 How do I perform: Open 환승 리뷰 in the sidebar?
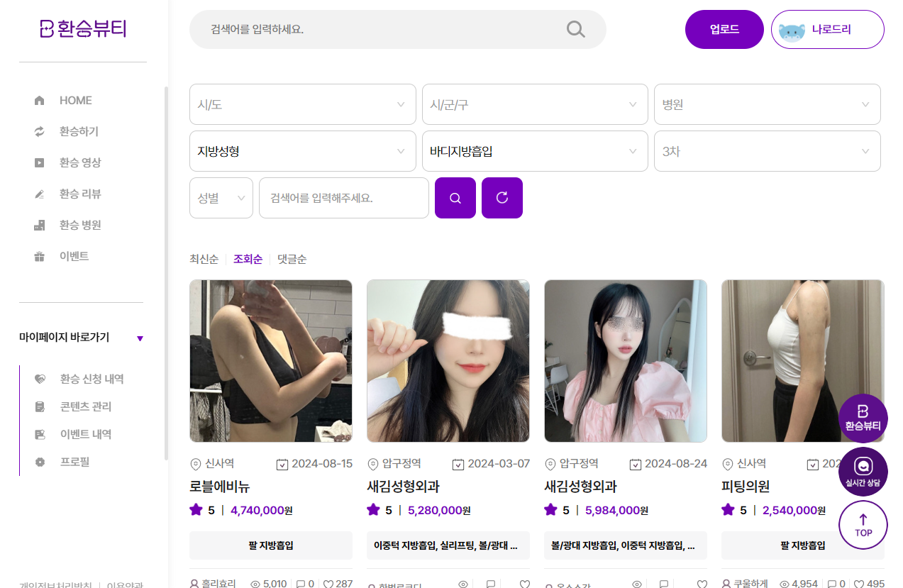[x=80, y=194]
